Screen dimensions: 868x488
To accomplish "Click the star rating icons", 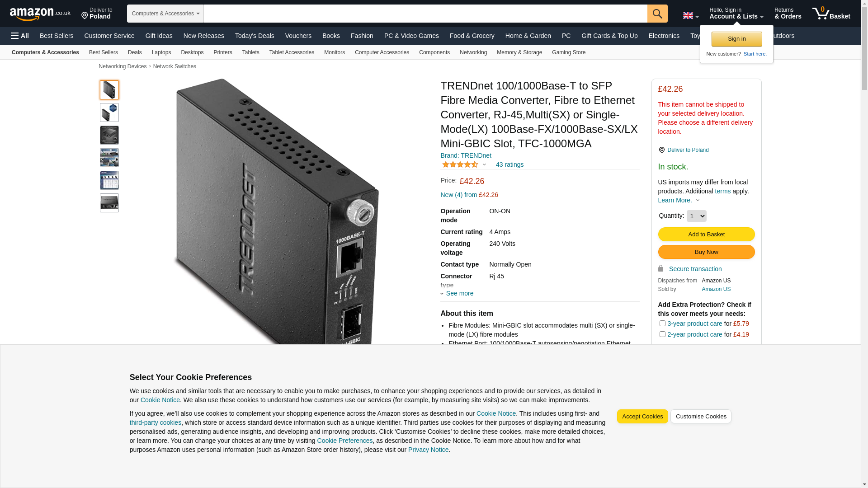I will [460, 164].
